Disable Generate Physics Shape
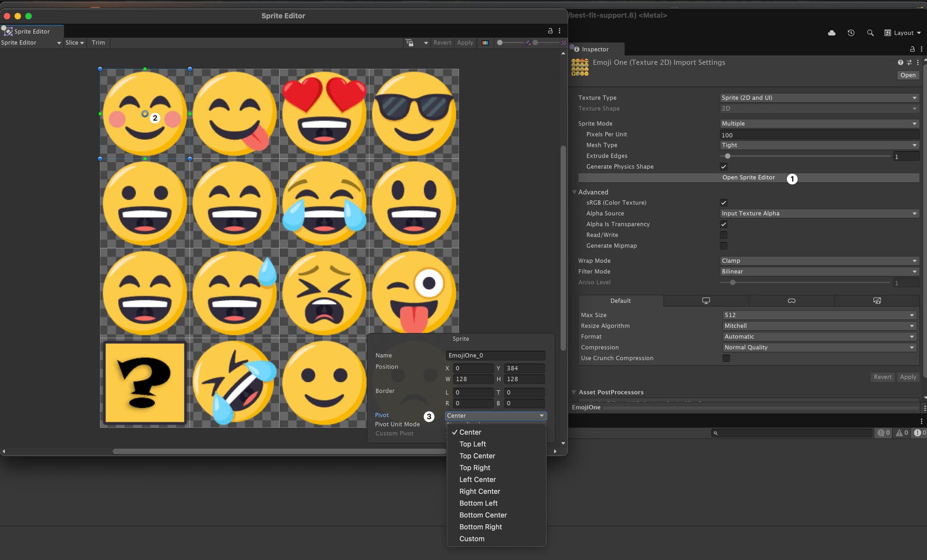Viewport: 927px width, 560px height. 723,167
